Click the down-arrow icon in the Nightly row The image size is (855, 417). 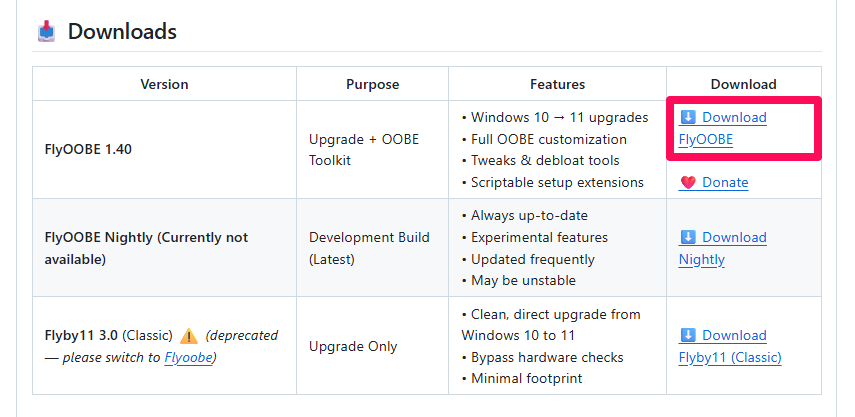click(688, 237)
